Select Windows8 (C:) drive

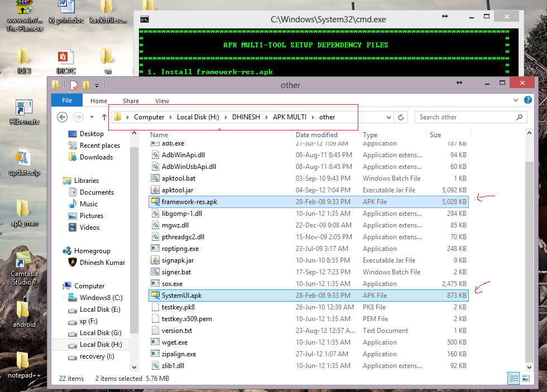(101, 298)
